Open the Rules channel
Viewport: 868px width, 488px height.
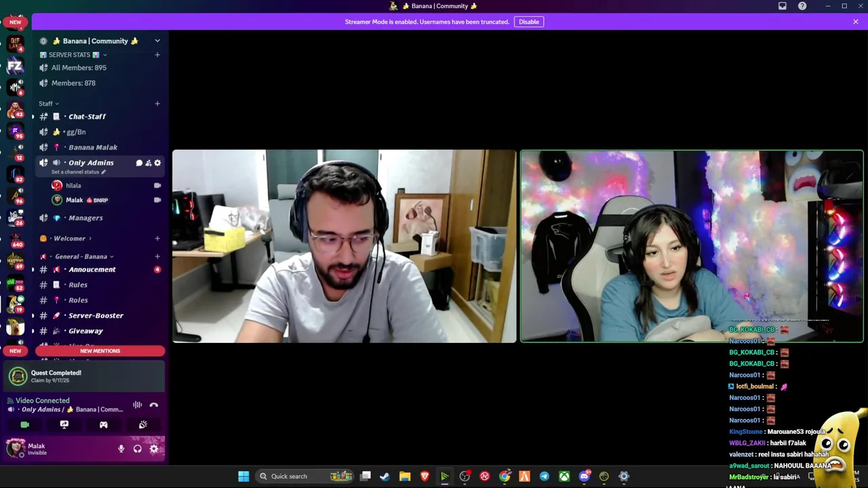[x=100, y=285]
